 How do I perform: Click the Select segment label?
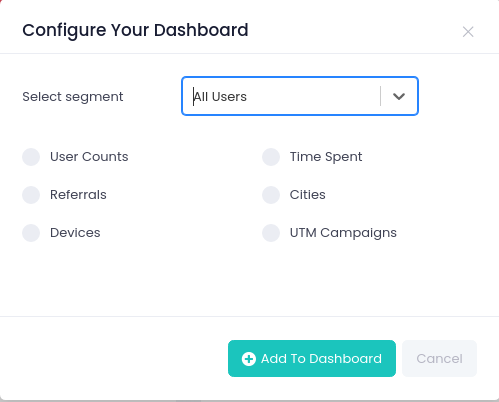pos(73,97)
